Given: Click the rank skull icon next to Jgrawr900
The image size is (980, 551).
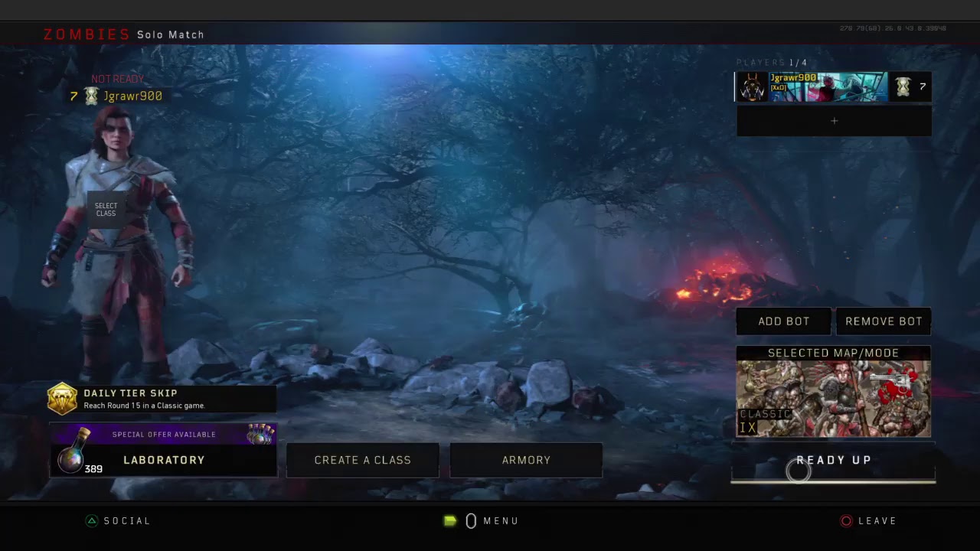Looking at the screenshot, I should (x=91, y=96).
